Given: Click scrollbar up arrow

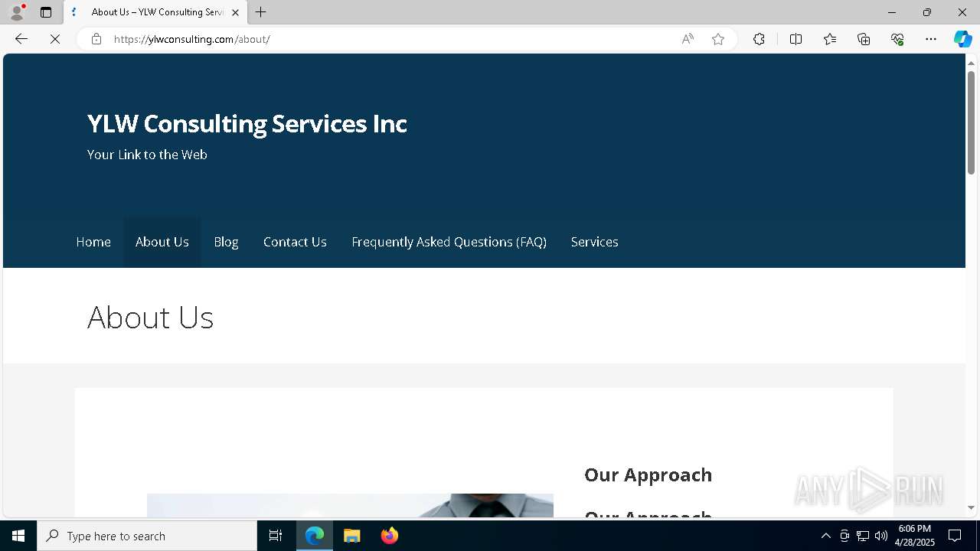Looking at the screenshot, I should click(x=971, y=63).
